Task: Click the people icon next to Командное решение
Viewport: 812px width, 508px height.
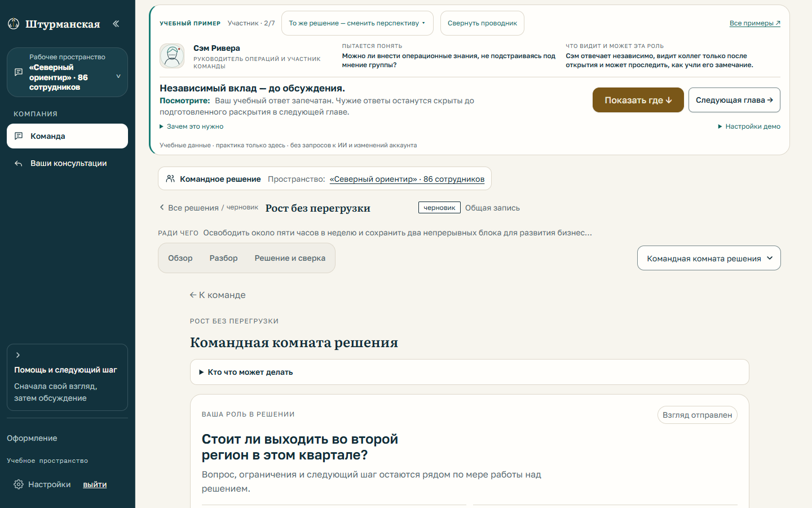Action: 170,179
